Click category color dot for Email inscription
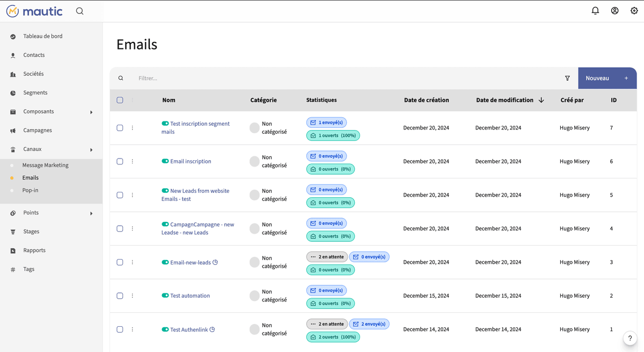The height and width of the screenshot is (352, 644). [254, 161]
